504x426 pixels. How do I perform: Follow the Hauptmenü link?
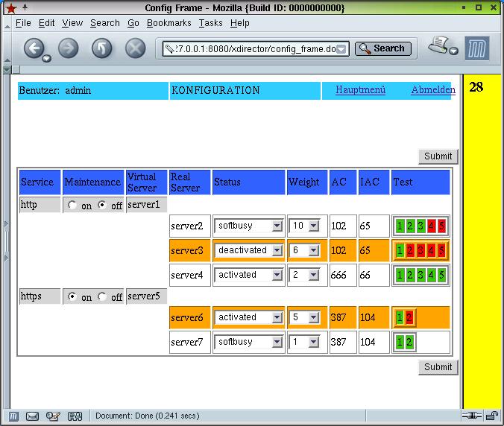[x=360, y=90]
